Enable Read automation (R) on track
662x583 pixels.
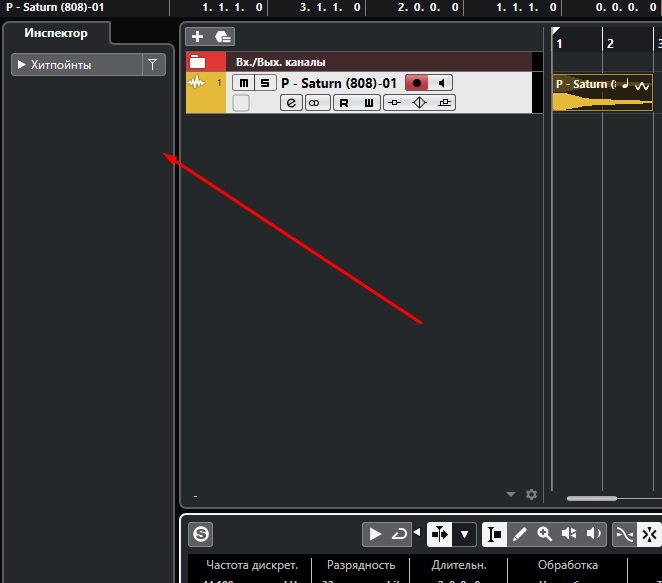[344, 103]
